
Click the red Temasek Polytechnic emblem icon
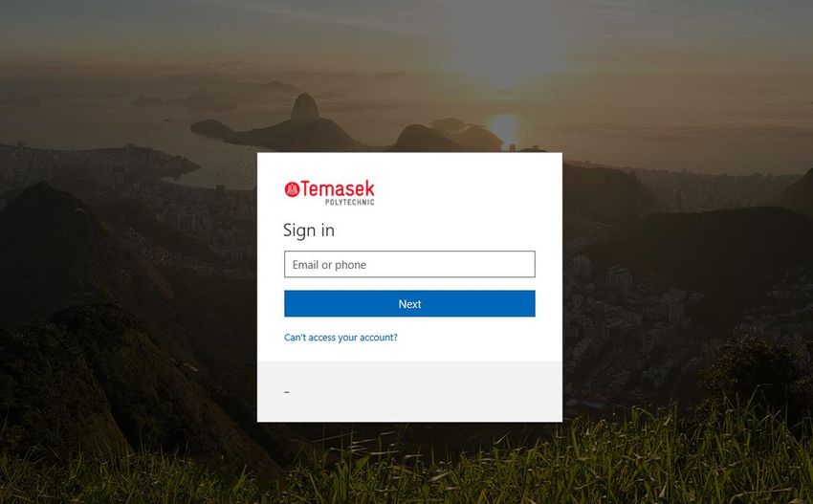(x=292, y=189)
